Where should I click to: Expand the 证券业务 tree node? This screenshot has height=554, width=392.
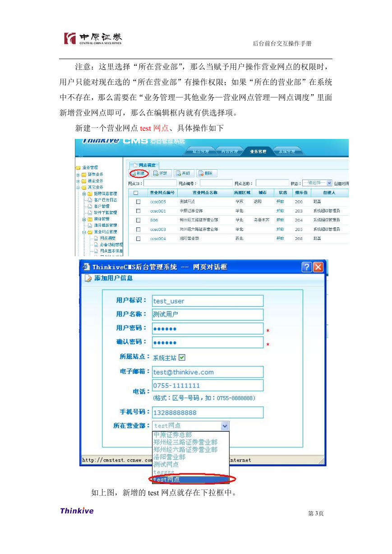[x=78, y=174]
